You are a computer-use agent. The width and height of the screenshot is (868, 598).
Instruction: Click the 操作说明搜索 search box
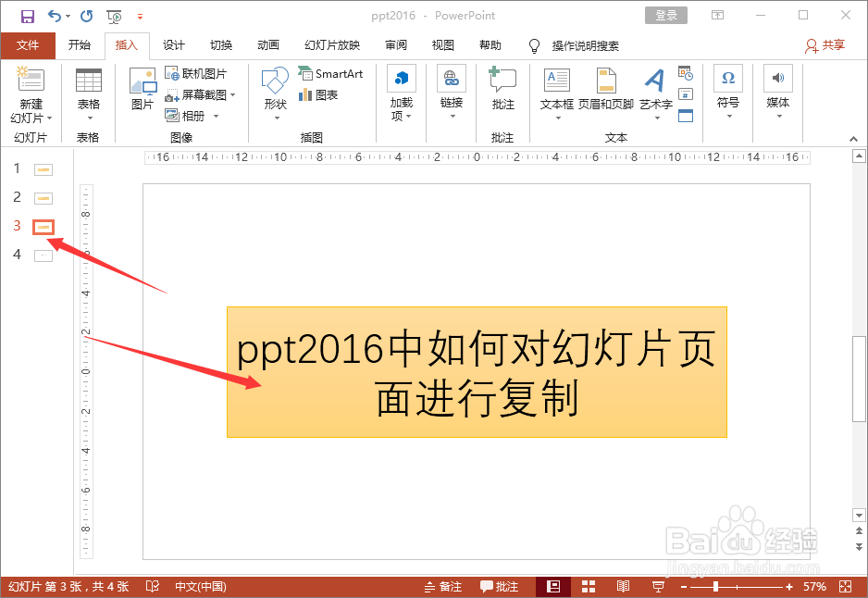[x=585, y=46]
